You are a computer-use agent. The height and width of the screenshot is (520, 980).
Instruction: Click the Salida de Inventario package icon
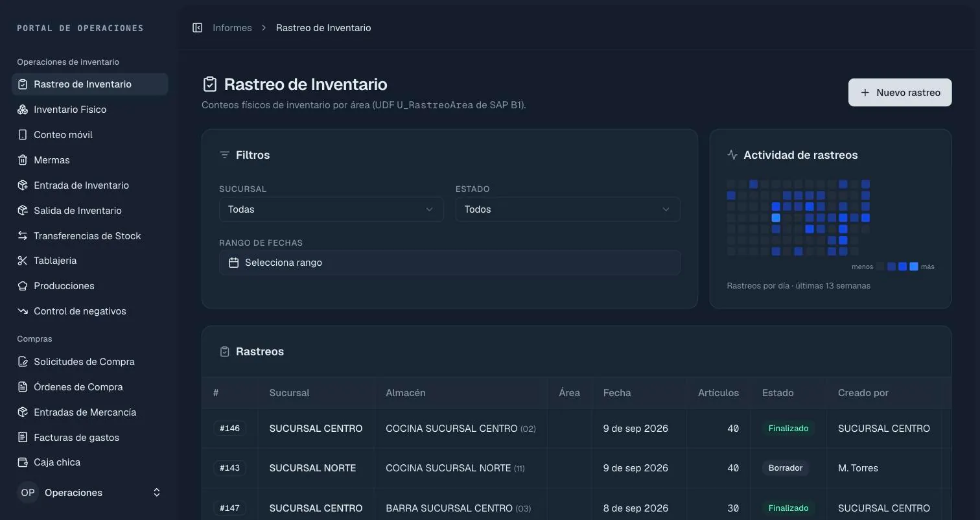(23, 211)
